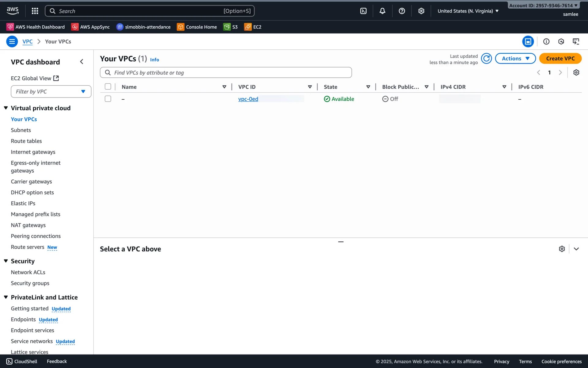The height and width of the screenshot is (368, 588).
Task: Open the Filter by VPC dropdown
Action: pos(51,92)
